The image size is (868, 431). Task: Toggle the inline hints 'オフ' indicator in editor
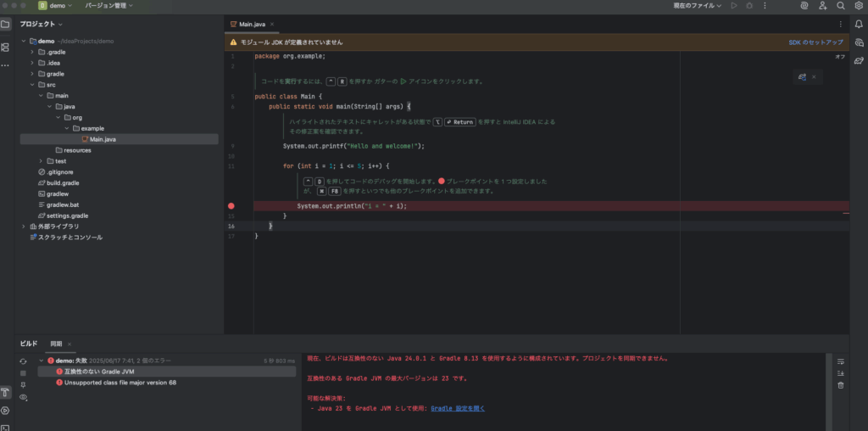[840, 57]
